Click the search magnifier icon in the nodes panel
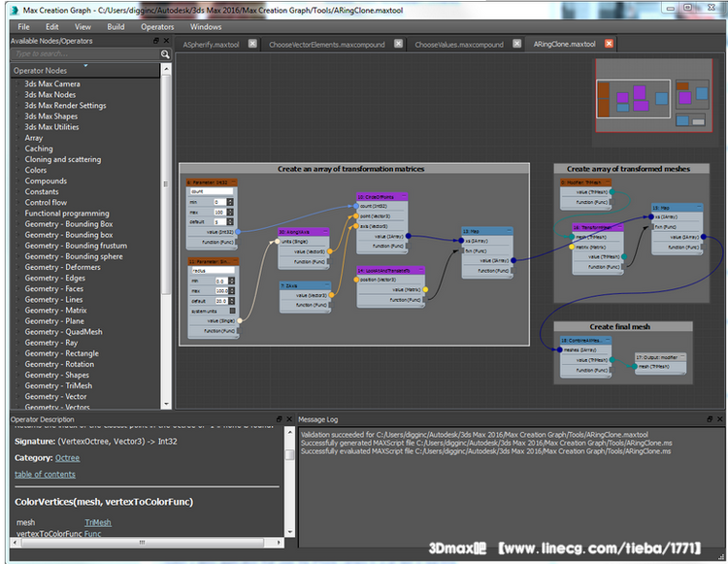This screenshot has width=728, height=564. (165, 54)
